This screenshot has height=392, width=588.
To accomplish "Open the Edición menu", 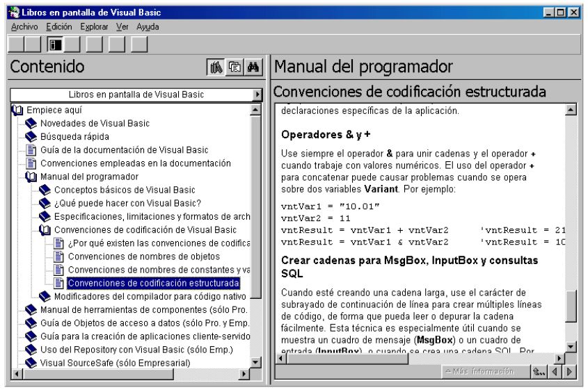I will (x=59, y=27).
